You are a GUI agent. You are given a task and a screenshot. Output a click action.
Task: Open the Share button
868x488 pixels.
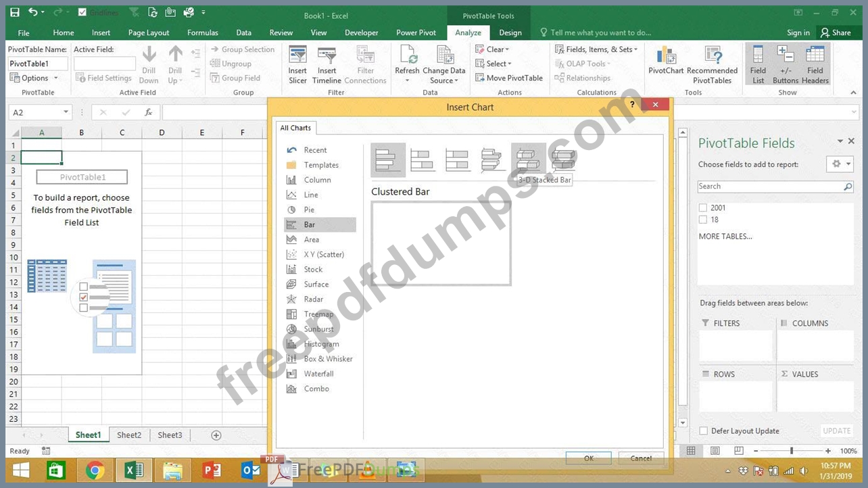[x=836, y=32]
